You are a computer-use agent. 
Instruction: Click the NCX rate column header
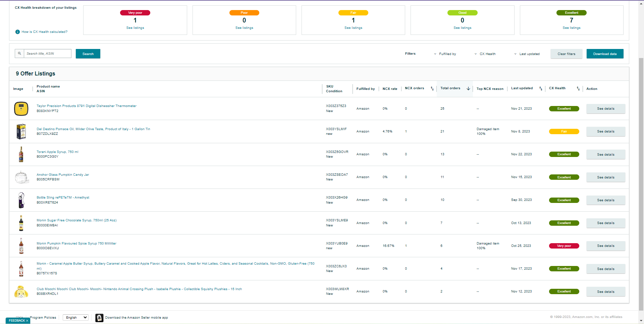[390, 89]
